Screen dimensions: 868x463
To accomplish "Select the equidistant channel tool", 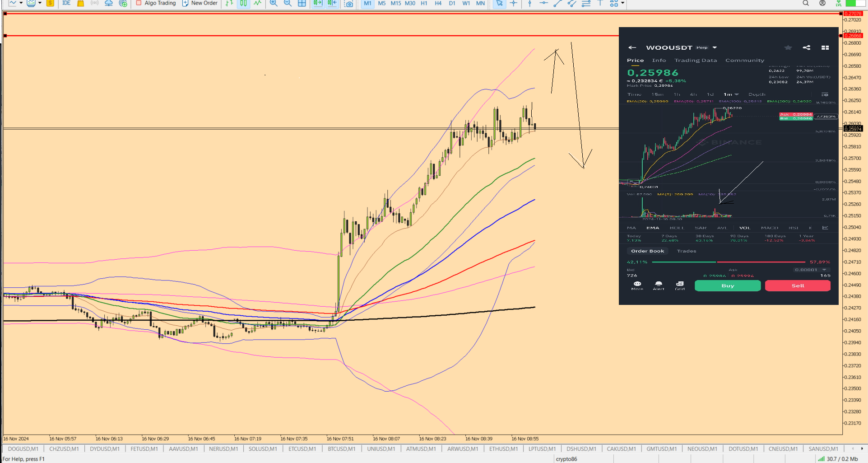I will point(572,3).
